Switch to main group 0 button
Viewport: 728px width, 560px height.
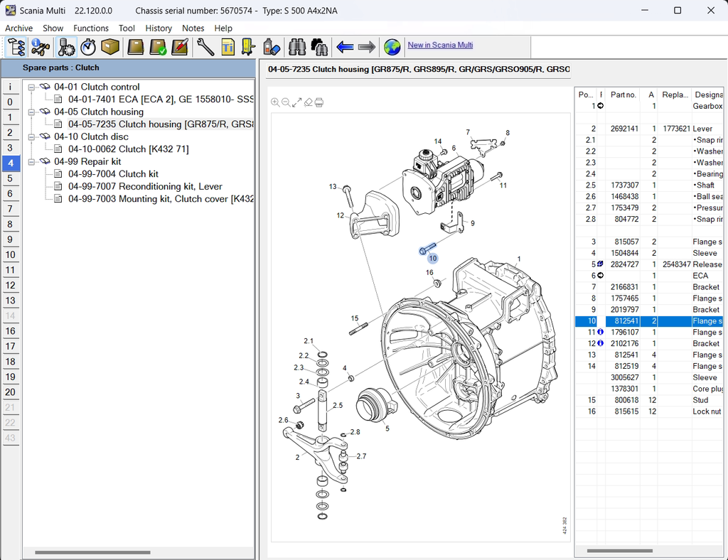click(10, 102)
